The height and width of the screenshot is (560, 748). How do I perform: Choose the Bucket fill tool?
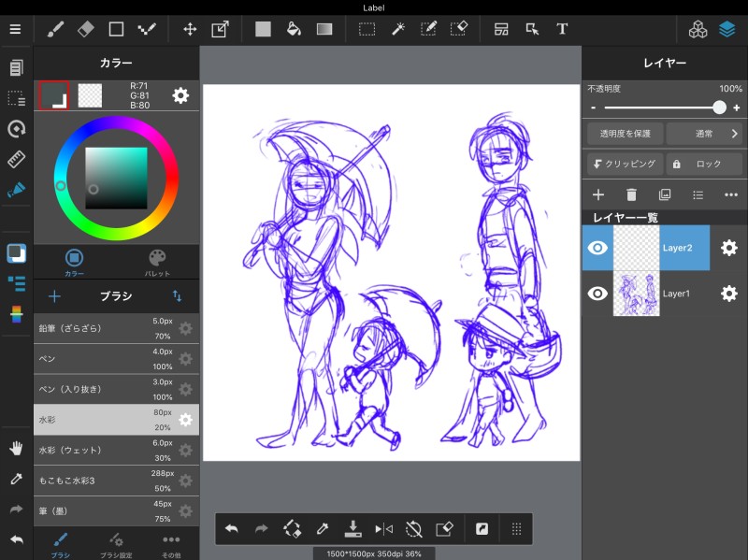pos(293,29)
